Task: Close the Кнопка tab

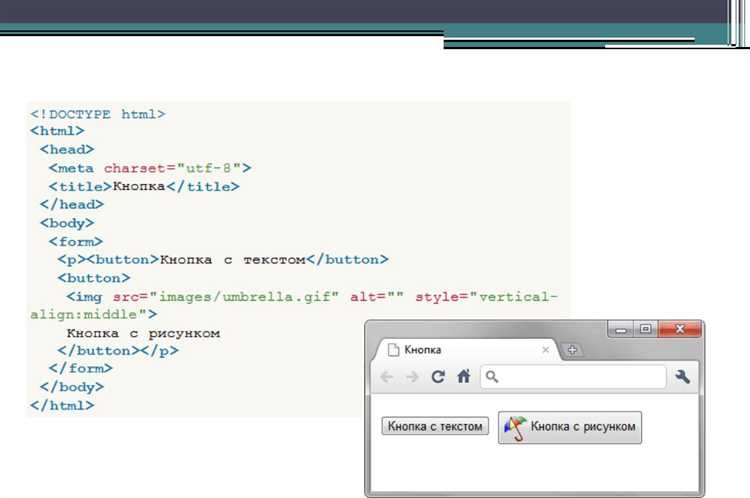Action: point(545,350)
